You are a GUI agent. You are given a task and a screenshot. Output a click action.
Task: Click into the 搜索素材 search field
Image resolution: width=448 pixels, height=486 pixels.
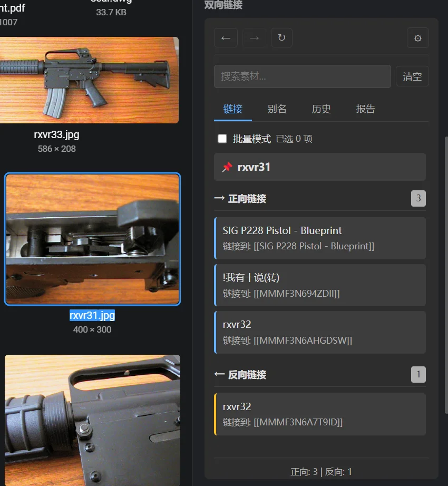pos(302,76)
